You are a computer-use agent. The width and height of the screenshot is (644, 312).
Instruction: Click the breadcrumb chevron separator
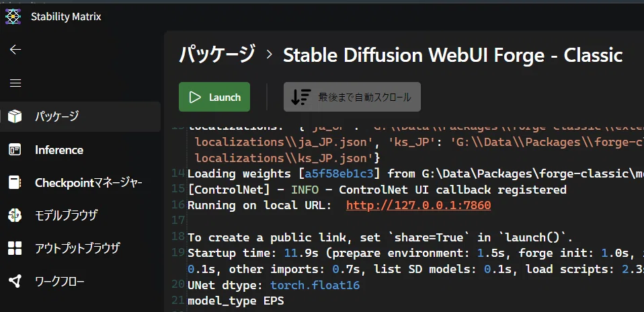tap(270, 54)
